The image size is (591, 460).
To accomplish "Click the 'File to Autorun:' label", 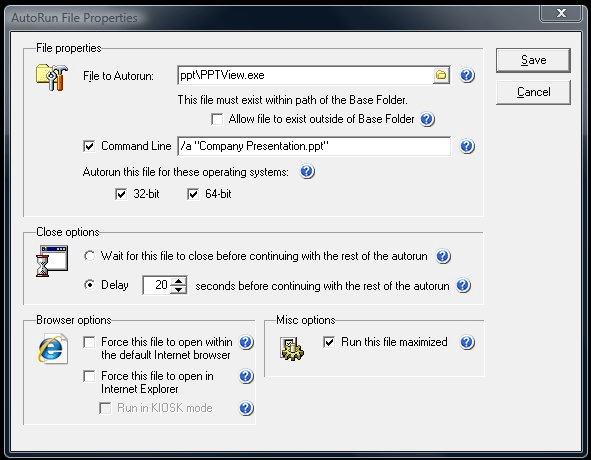I will tap(118, 76).
